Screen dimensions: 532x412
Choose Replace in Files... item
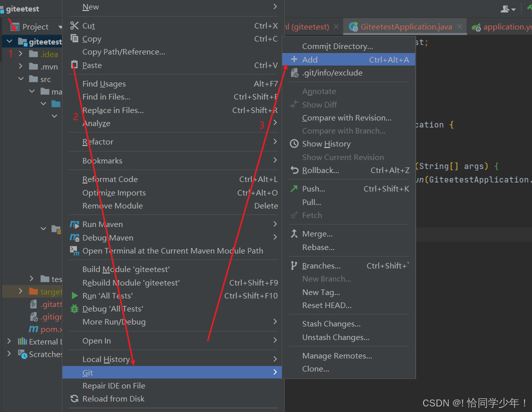click(173, 110)
